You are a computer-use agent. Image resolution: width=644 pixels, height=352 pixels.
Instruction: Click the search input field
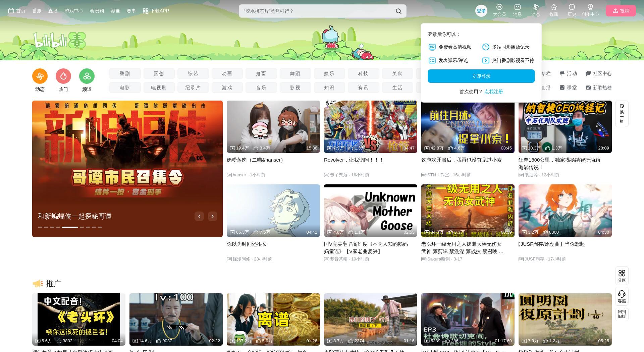[x=317, y=11]
